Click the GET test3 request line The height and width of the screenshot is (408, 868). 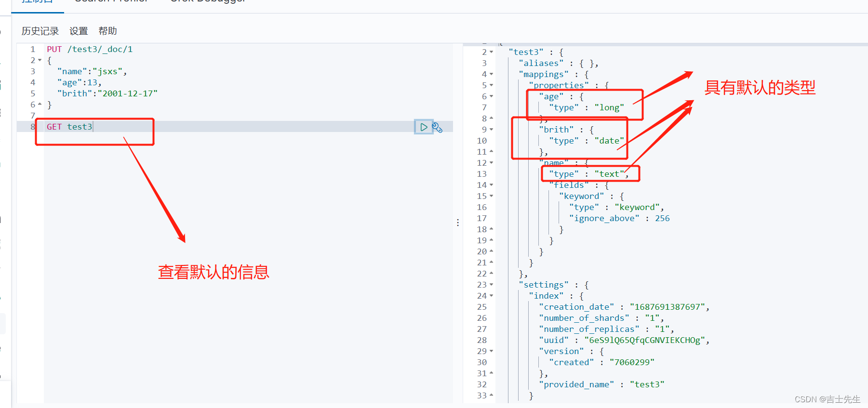click(x=69, y=127)
